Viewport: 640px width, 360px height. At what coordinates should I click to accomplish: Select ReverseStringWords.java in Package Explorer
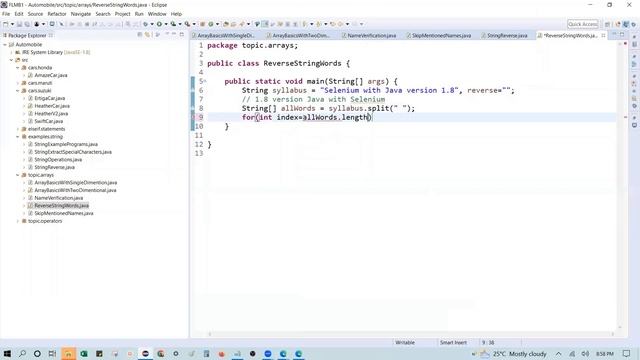[61, 206]
